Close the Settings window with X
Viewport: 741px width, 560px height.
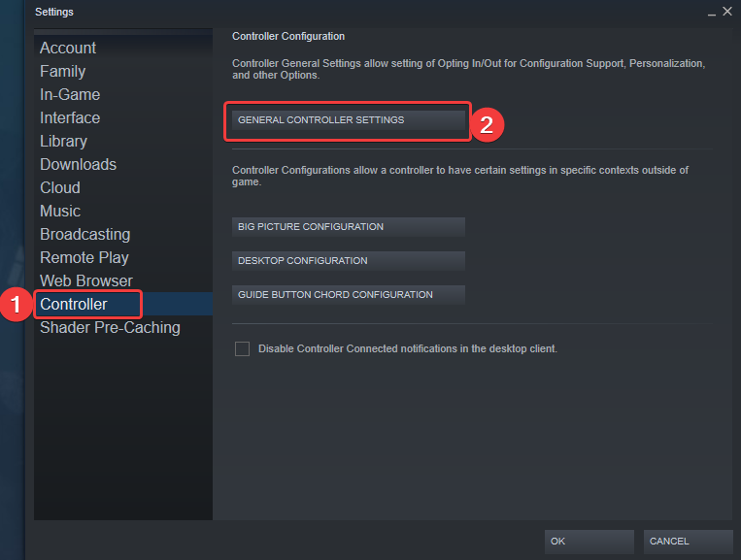726,11
